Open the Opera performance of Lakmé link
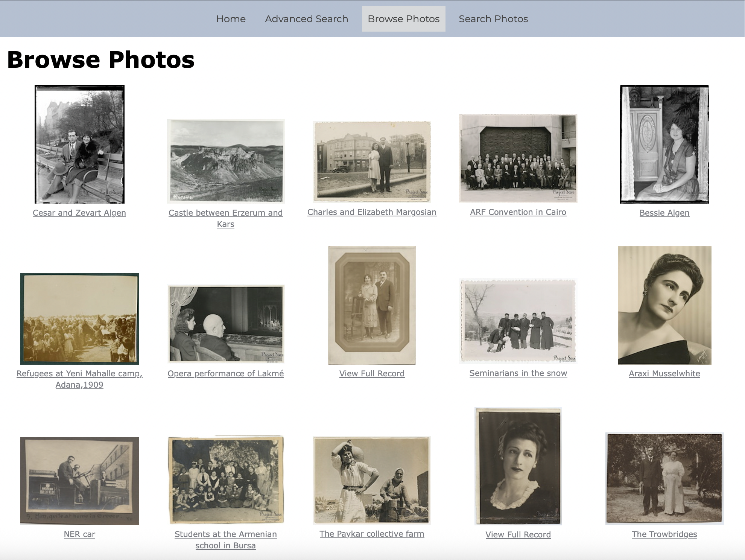 point(226,374)
